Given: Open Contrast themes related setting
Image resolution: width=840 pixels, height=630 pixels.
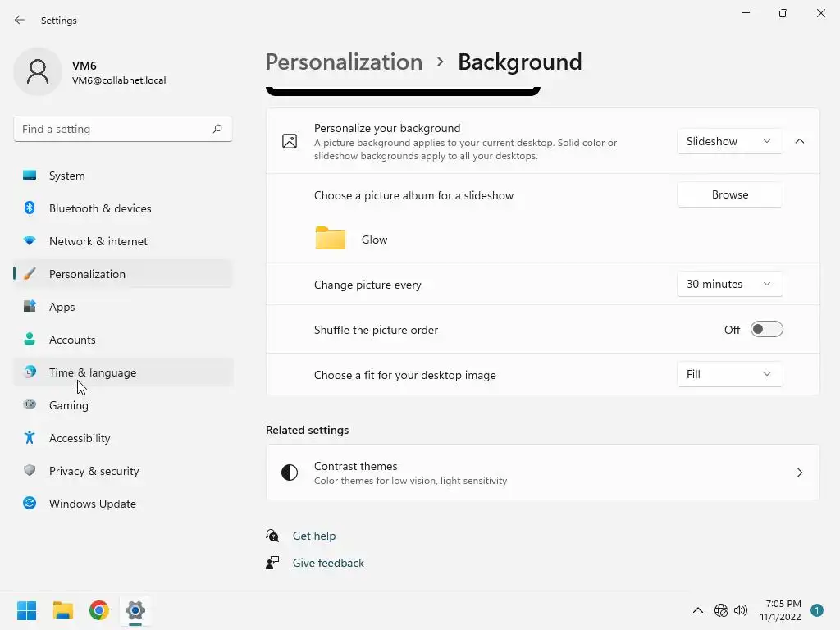Looking at the screenshot, I should [542, 472].
